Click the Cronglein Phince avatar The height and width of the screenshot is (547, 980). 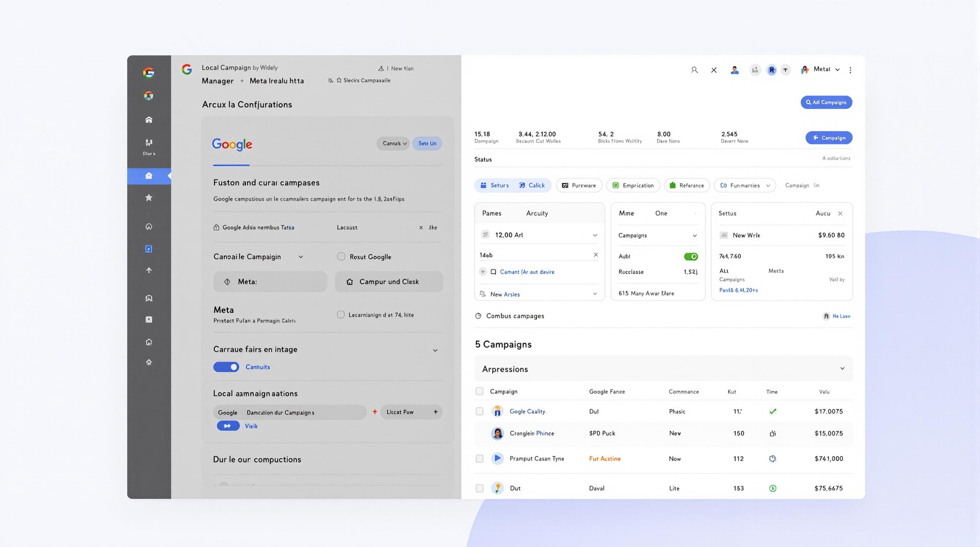497,433
